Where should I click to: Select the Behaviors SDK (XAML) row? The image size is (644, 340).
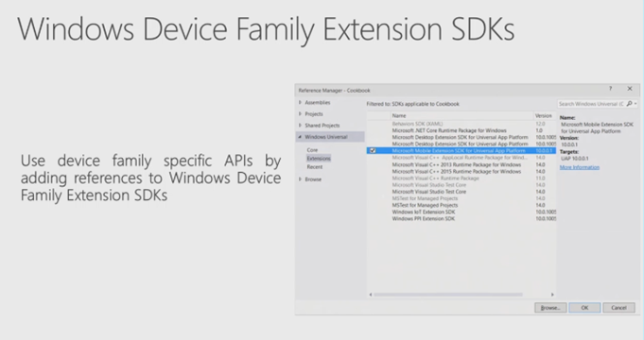(461, 124)
